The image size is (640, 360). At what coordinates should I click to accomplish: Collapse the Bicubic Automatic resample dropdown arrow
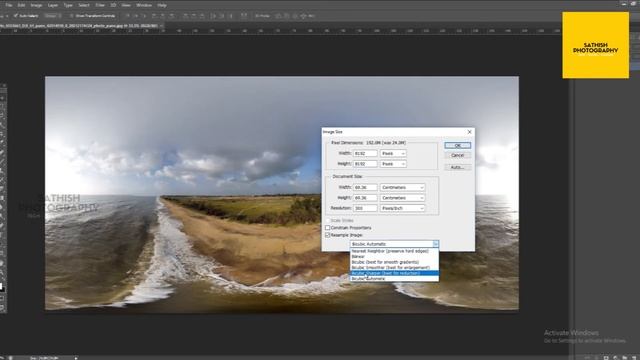point(436,244)
